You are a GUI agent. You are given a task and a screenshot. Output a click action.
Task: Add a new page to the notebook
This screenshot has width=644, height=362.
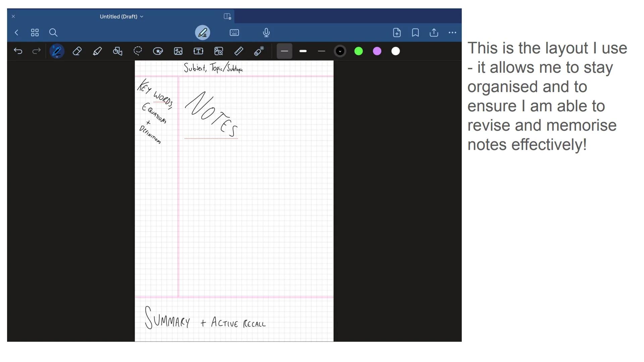tap(397, 33)
